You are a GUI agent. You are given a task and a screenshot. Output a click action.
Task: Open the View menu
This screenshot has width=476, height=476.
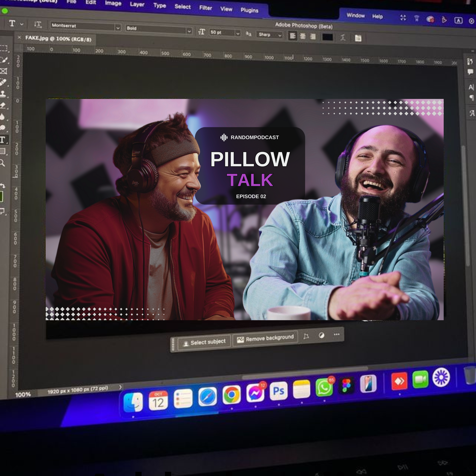tap(226, 9)
